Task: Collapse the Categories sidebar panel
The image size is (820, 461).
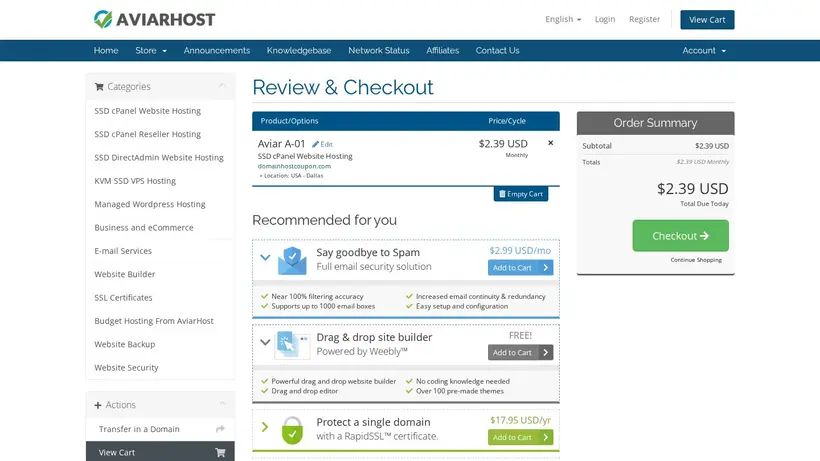Action: pyautogui.click(x=222, y=86)
